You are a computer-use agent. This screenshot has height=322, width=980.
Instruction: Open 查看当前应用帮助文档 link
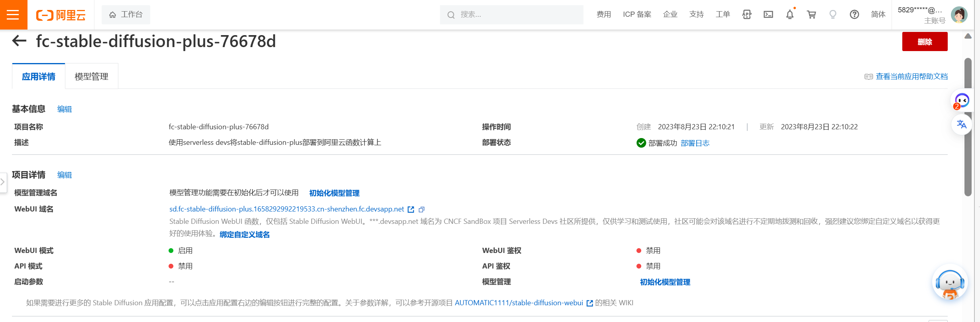click(912, 76)
